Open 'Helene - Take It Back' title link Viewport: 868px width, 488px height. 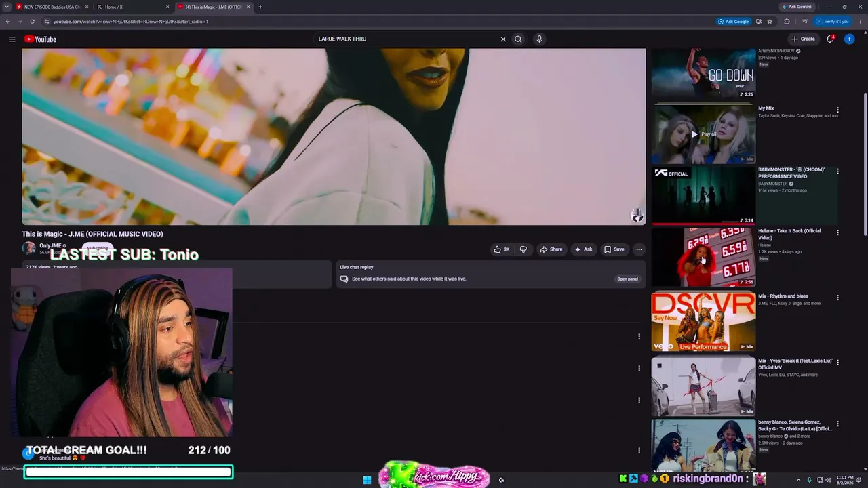coord(789,235)
